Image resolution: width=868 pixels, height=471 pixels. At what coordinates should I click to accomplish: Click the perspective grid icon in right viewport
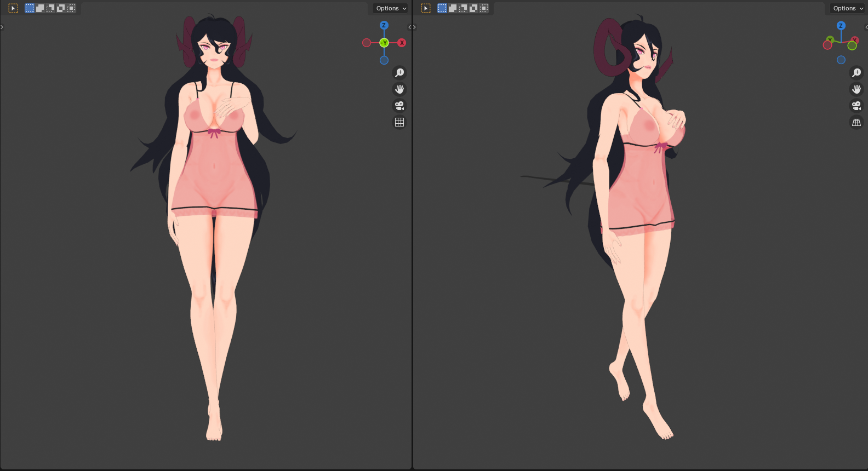pyautogui.click(x=856, y=122)
